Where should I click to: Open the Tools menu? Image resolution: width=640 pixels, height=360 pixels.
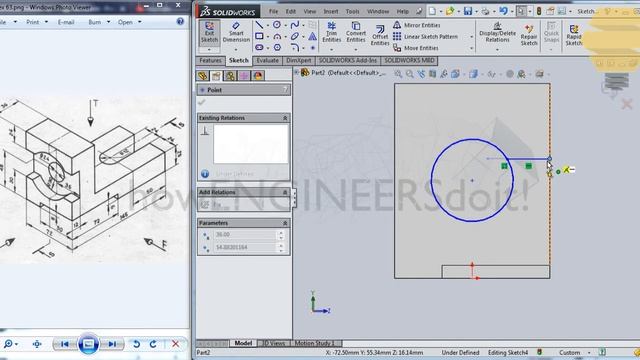point(353,11)
